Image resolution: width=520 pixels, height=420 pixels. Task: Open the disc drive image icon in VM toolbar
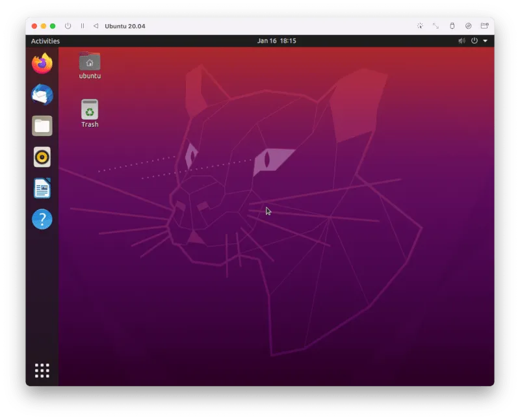pyautogui.click(x=468, y=26)
